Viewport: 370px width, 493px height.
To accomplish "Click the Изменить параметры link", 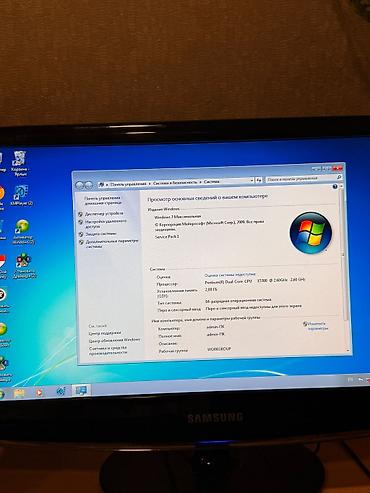I will point(317,326).
